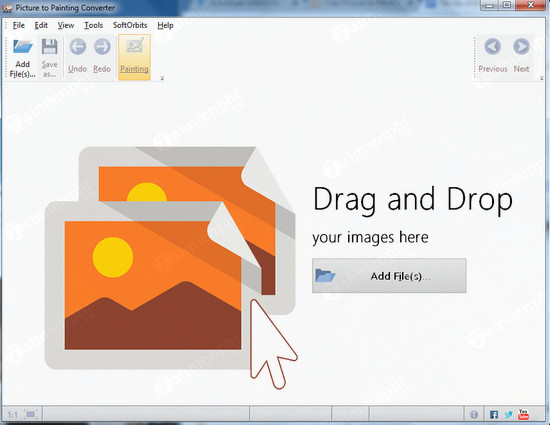Open the Twitter link icon
This screenshot has height=425, width=550.
[509, 415]
